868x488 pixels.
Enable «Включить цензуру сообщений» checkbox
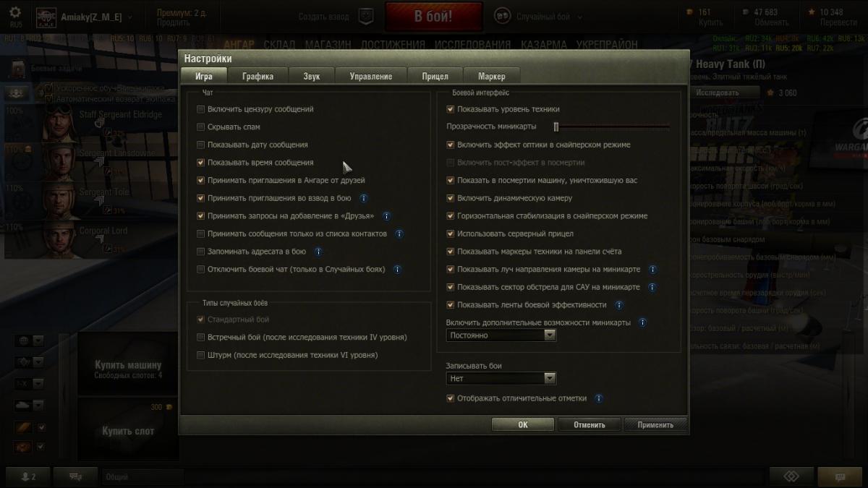(x=200, y=109)
